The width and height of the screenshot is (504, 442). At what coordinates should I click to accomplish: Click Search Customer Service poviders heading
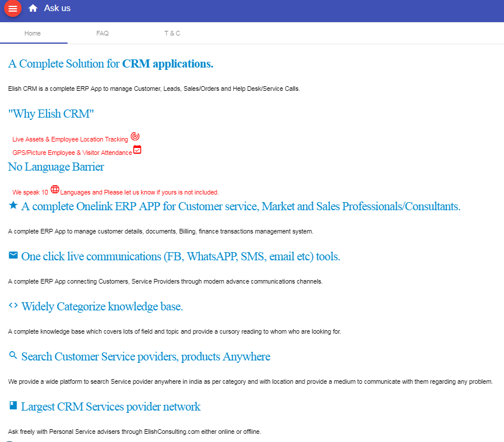(146, 357)
